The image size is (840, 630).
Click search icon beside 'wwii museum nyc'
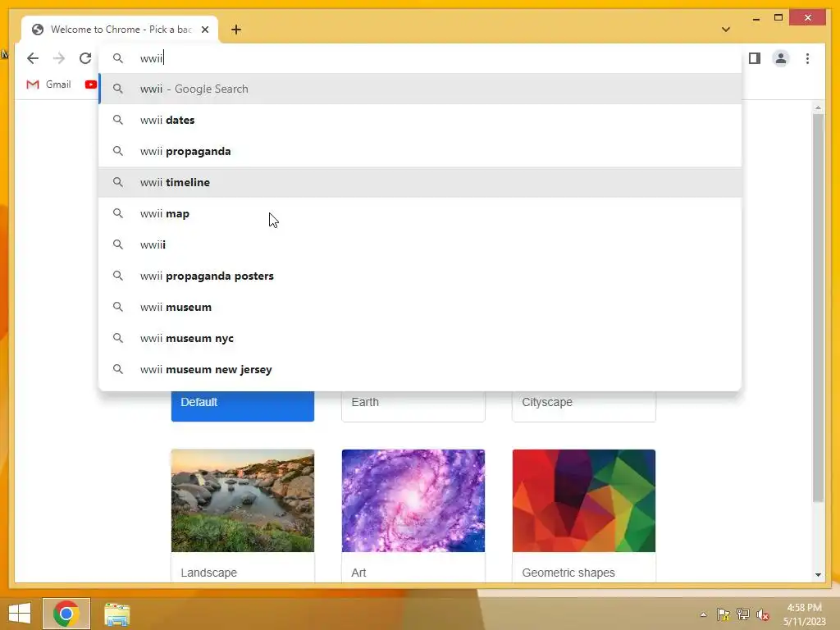coord(118,338)
